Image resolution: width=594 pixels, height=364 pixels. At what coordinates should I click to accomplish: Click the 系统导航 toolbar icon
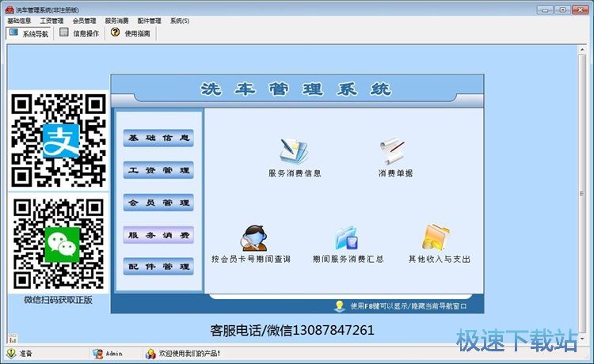(13, 32)
